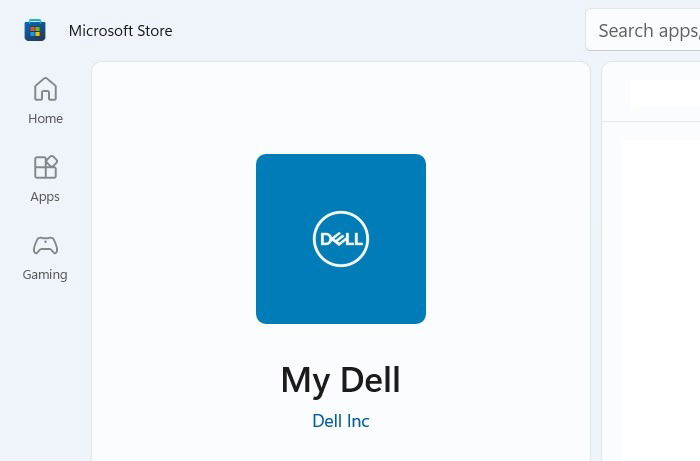Select the partially visible right-side card
Image resolution: width=700 pixels, height=461 pixels.
tap(651, 262)
